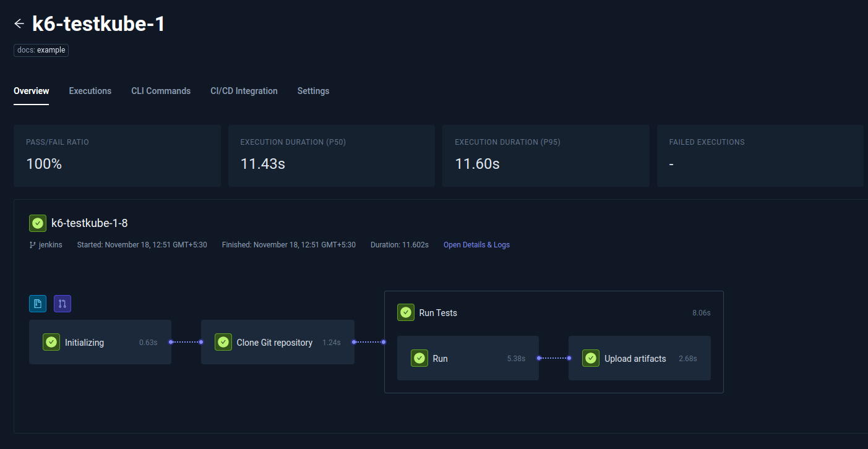Click the Duration: 11.602s text

coord(400,245)
